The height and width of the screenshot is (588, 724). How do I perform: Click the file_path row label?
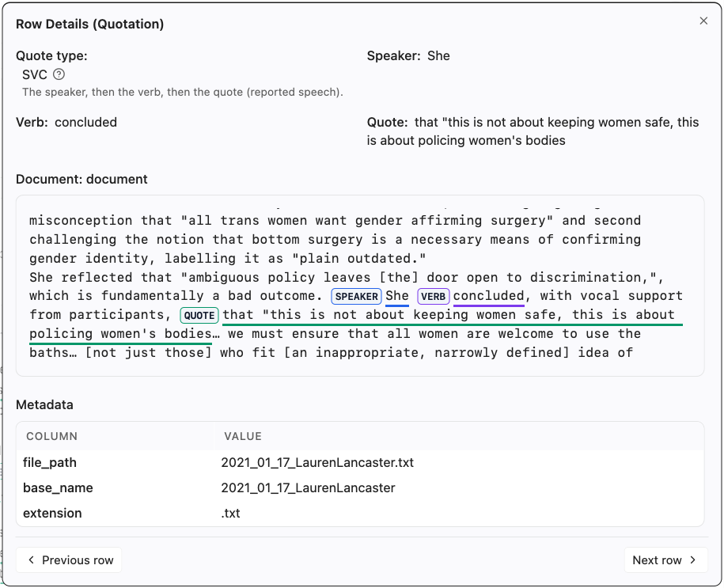tap(50, 462)
